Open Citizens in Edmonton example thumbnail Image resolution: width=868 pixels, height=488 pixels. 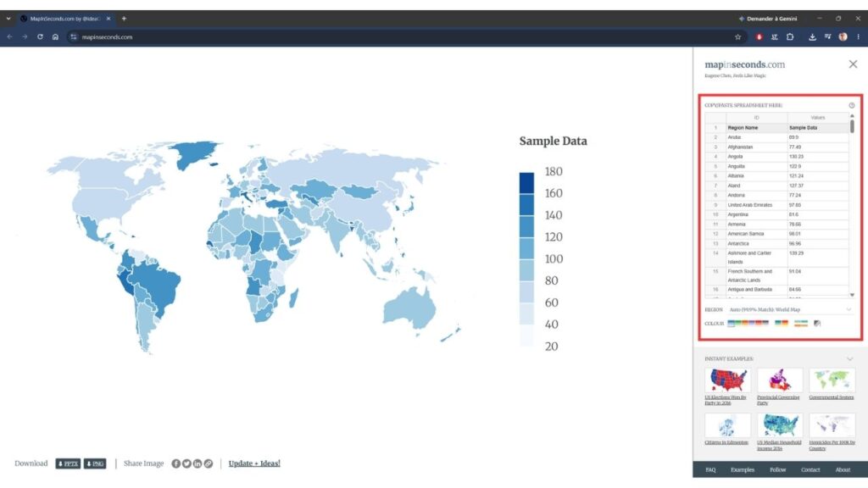pyautogui.click(x=727, y=425)
